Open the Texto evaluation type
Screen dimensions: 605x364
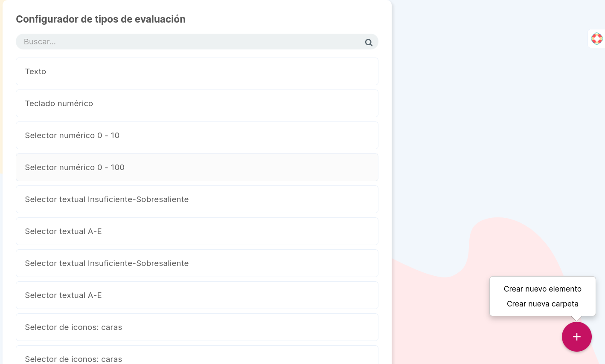[197, 72]
